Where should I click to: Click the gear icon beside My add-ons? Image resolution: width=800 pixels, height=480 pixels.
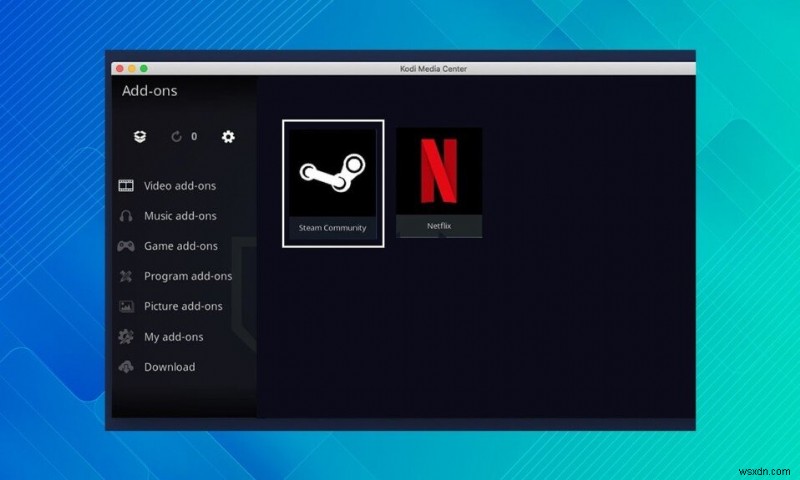pyautogui.click(x=126, y=337)
